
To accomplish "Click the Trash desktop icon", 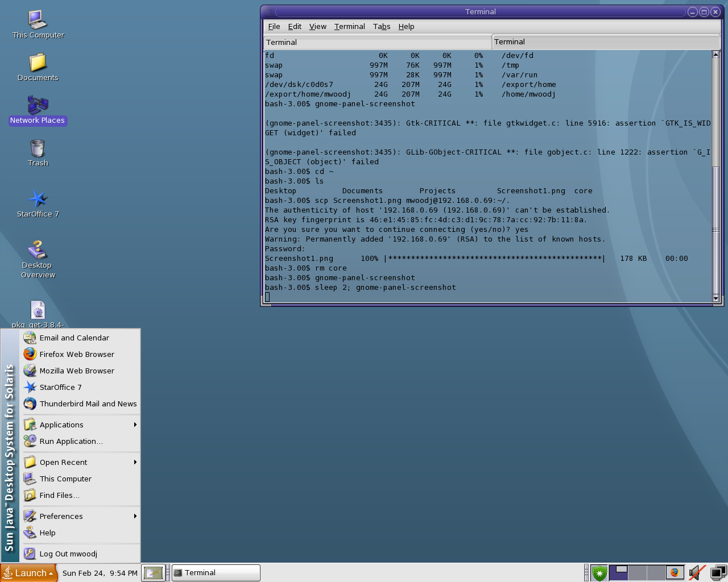I will pyautogui.click(x=38, y=149).
